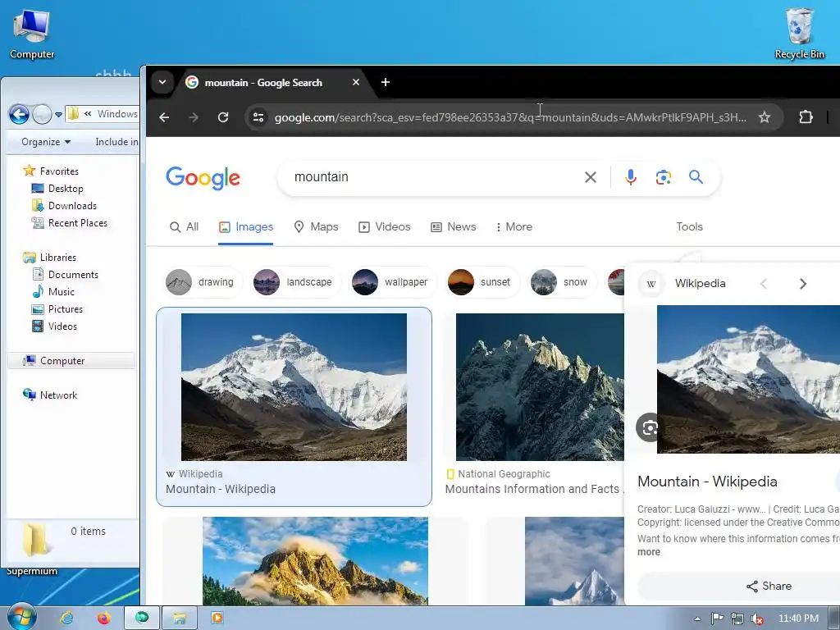
Task: Select Music library in Explorer
Action: click(x=53, y=291)
